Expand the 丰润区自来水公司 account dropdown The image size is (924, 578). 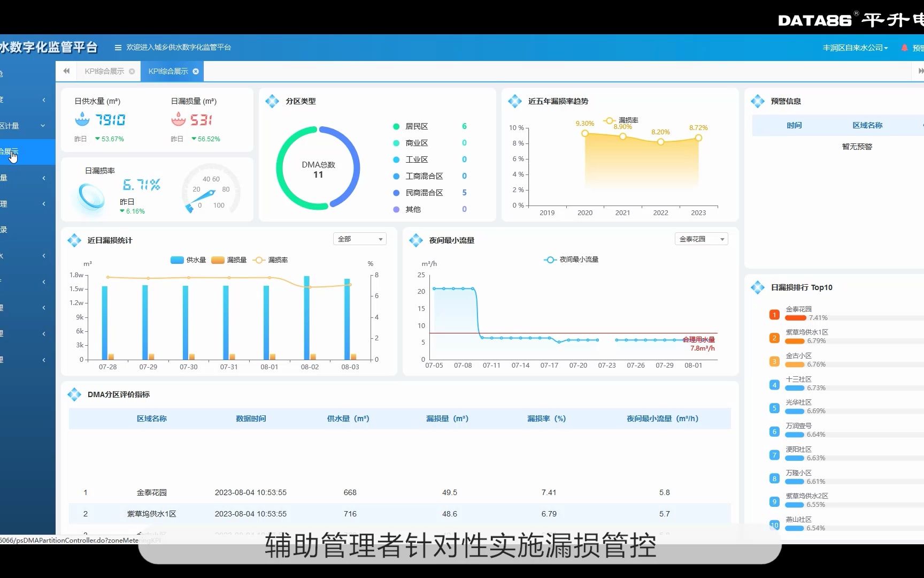click(854, 47)
